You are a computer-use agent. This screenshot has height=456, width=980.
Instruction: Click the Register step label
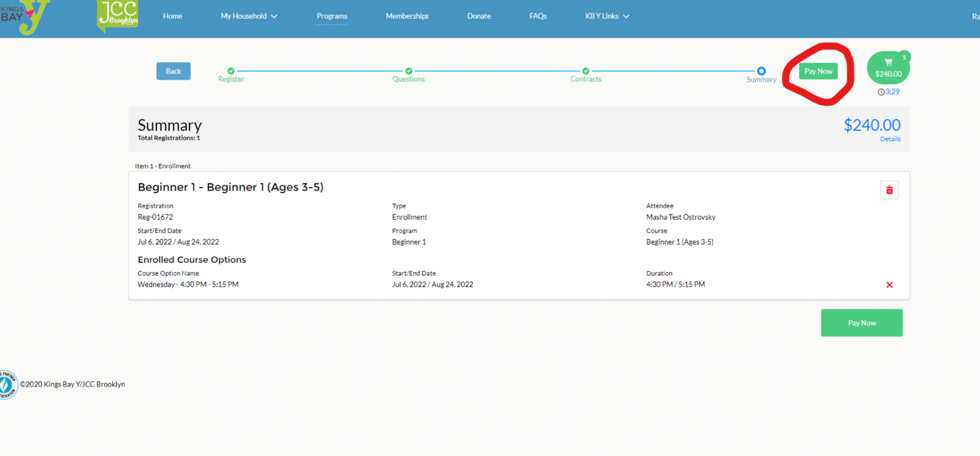point(231,79)
